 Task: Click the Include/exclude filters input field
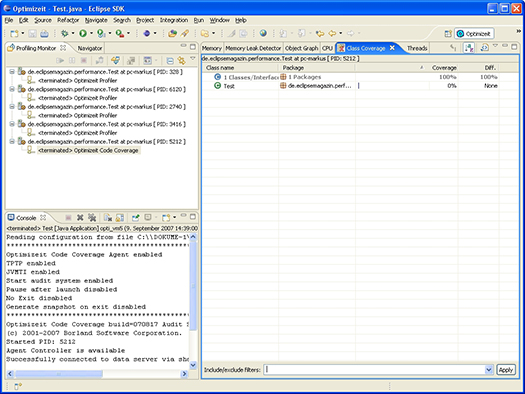click(x=374, y=370)
